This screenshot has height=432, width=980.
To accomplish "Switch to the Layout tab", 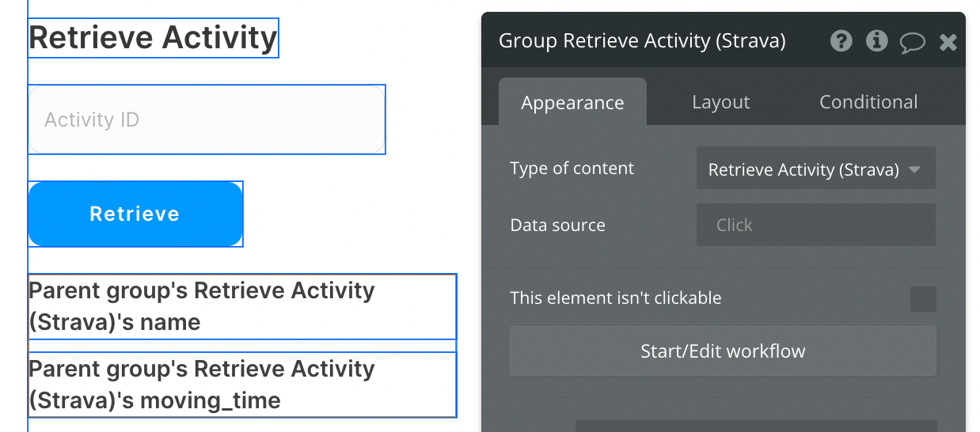I will pos(720,103).
